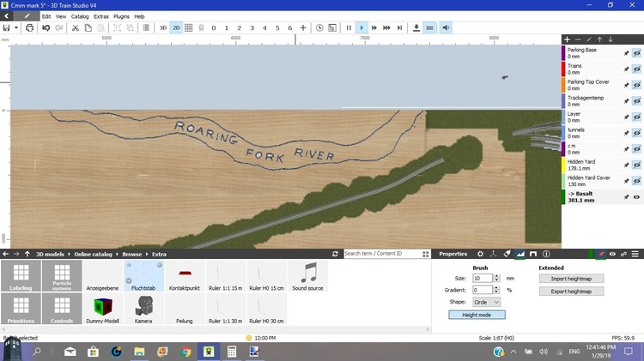Increase the brush Size stepper value
This screenshot has width=644, height=361.
[495, 276]
